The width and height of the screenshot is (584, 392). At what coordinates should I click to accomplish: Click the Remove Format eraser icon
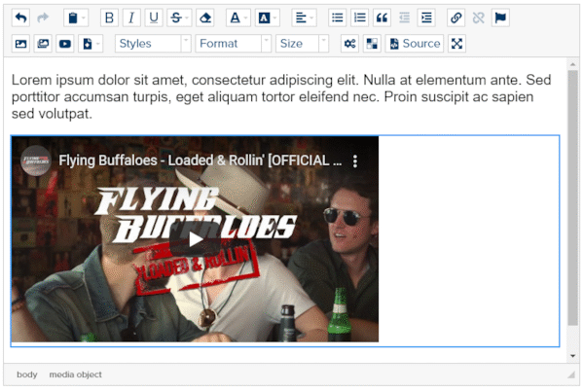coord(204,18)
